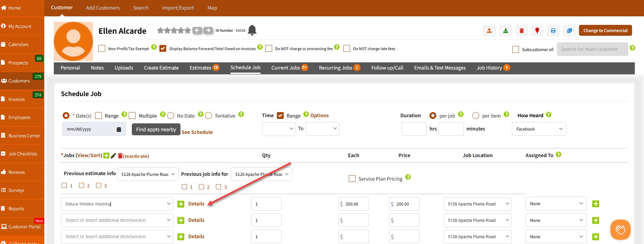The image size is (644, 244).
Task: Click the pencil edit jobs icon
Action: (113, 156)
